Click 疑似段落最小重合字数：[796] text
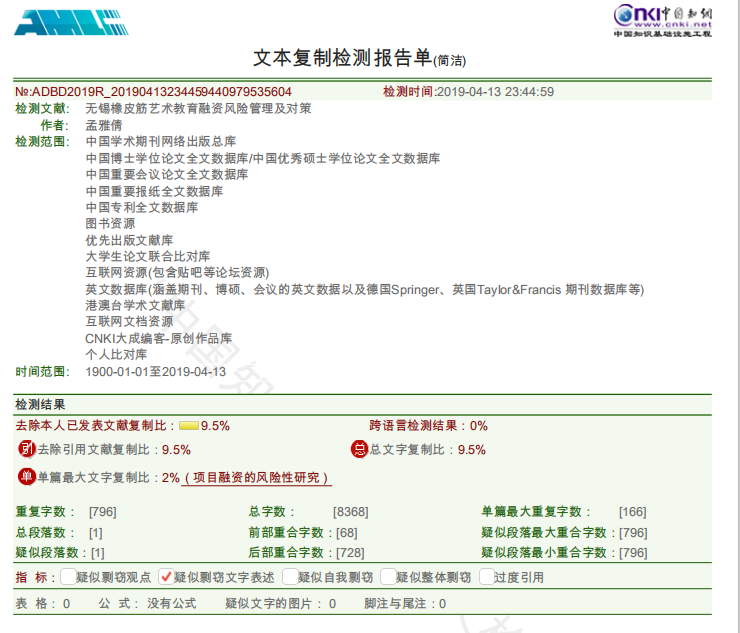The height and width of the screenshot is (633, 740). point(564,552)
